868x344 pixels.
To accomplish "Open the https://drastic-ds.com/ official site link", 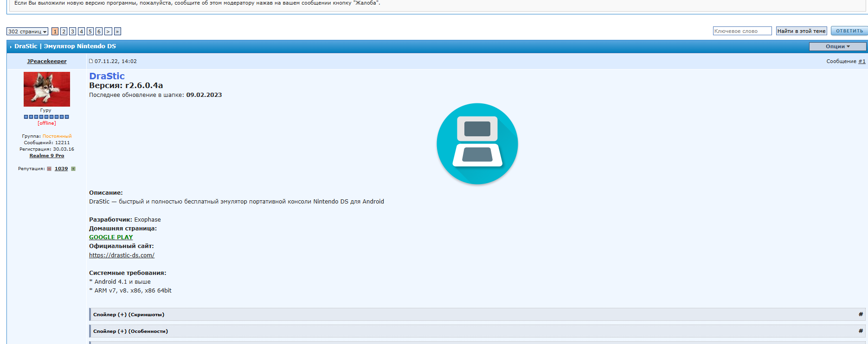I will pos(122,255).
